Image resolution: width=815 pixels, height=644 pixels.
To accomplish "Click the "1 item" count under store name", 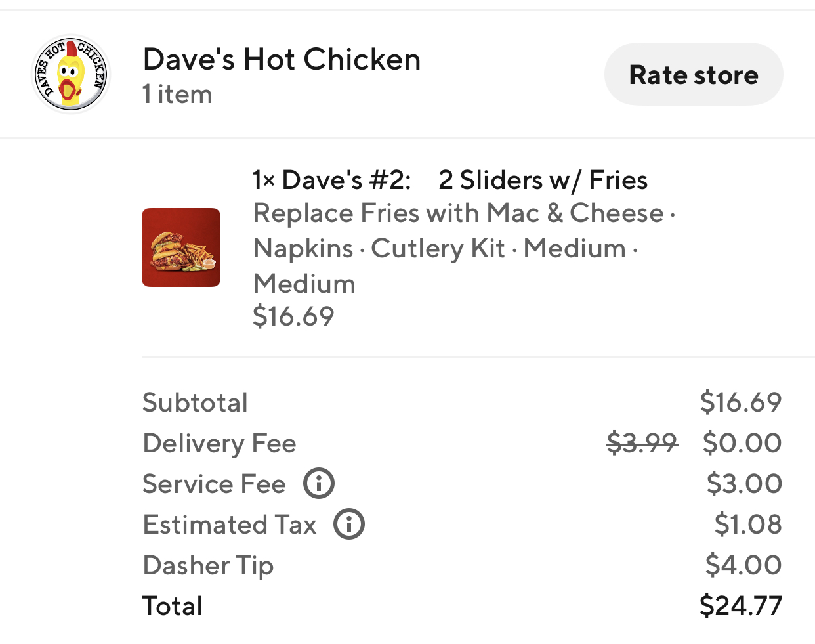I will point(178,95).
